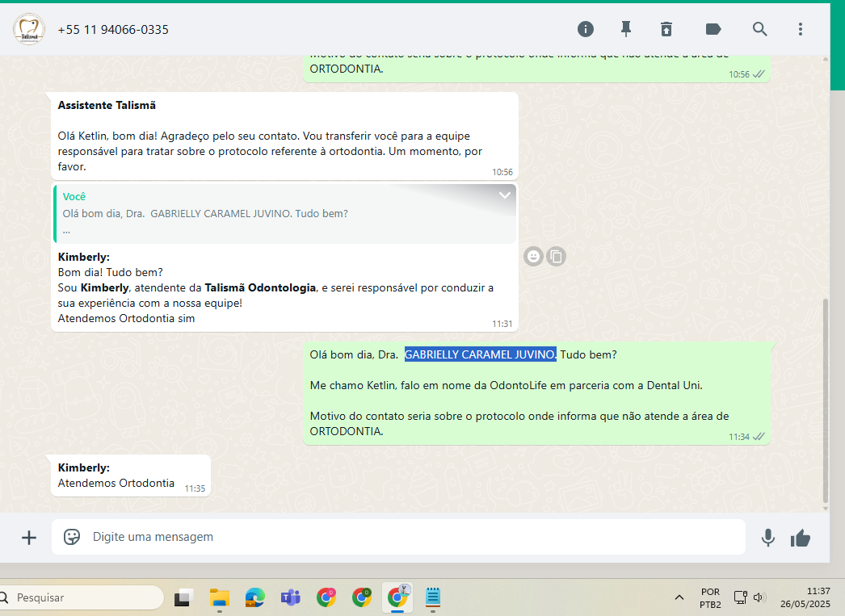Open Microsoft Teams from the taskbar

click(291, 597)
